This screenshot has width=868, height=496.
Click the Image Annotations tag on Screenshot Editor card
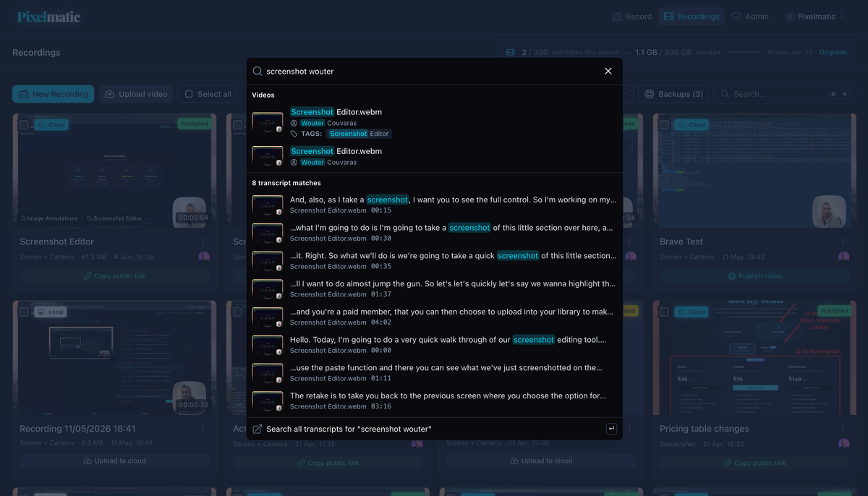49,218
